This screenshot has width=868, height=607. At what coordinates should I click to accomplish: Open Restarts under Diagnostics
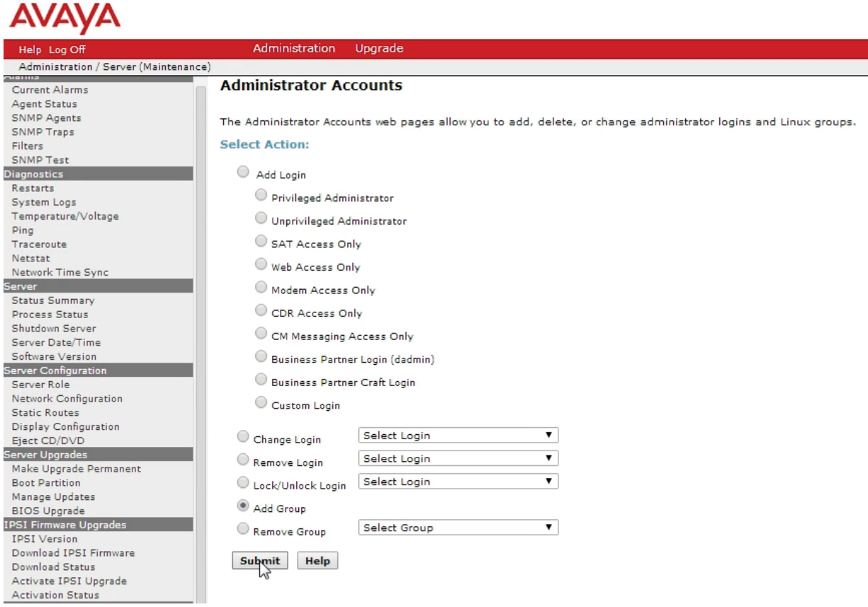point(33,188)
